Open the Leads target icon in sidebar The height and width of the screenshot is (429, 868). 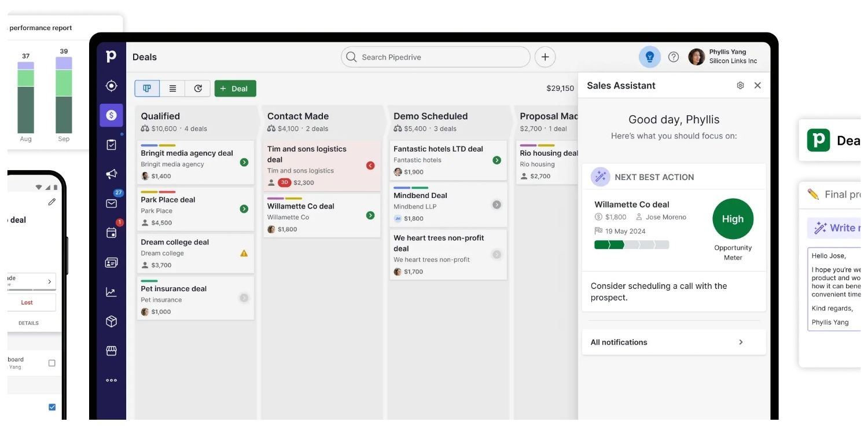[111, 86]
